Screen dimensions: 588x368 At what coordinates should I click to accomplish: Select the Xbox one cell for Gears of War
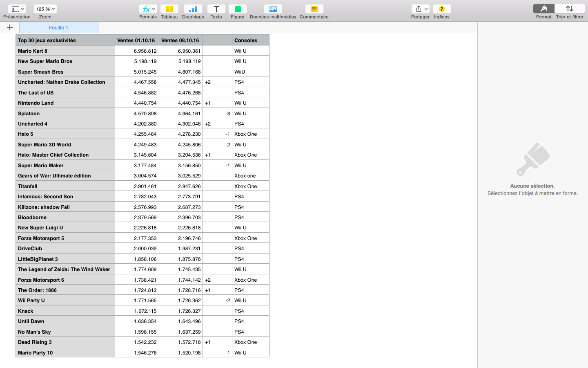point(251,175)
